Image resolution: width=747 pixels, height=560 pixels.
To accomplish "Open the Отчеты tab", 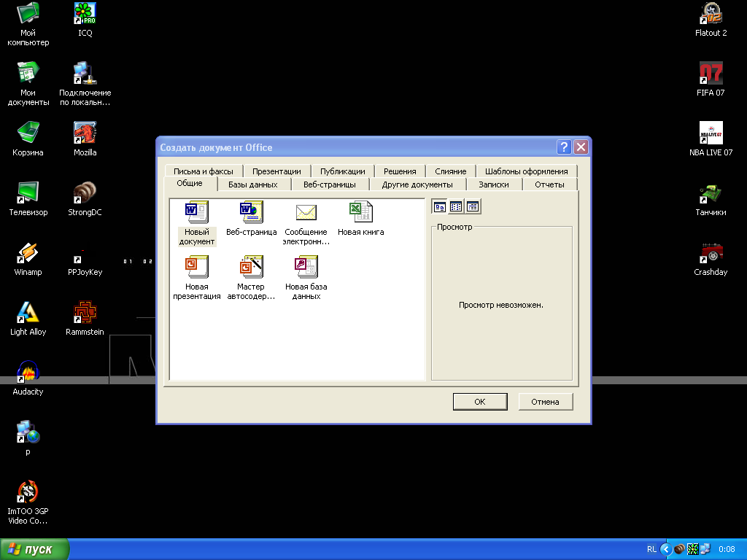I will tap(549, 184).
